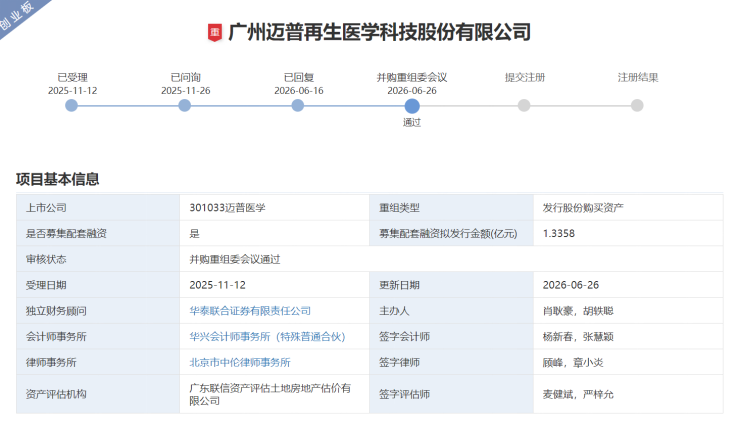Click the 受理日期 row label
The height and width of the screenshot is (421, 737).
point(46,285)
